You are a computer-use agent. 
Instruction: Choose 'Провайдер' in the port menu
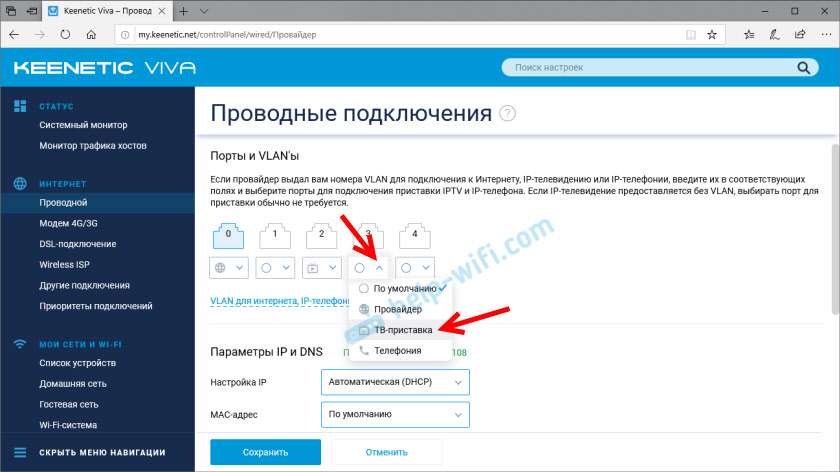400,309
